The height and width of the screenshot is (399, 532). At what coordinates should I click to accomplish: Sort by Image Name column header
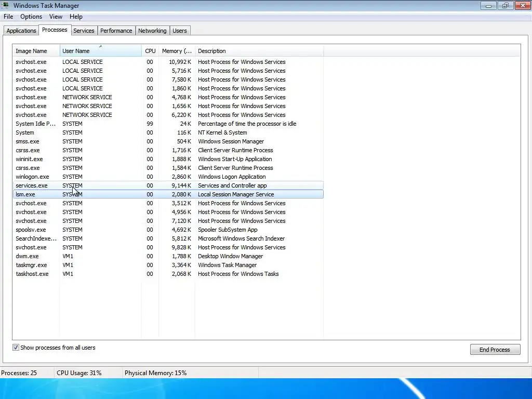pyautogui.click(x=36, y=51)
